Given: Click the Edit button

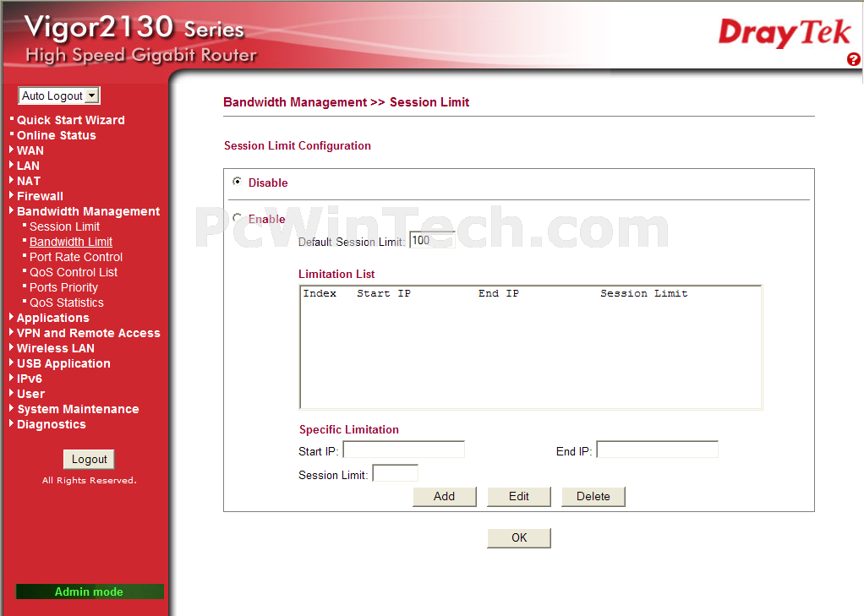Looking at the screenshot, I should click(518, 497).
